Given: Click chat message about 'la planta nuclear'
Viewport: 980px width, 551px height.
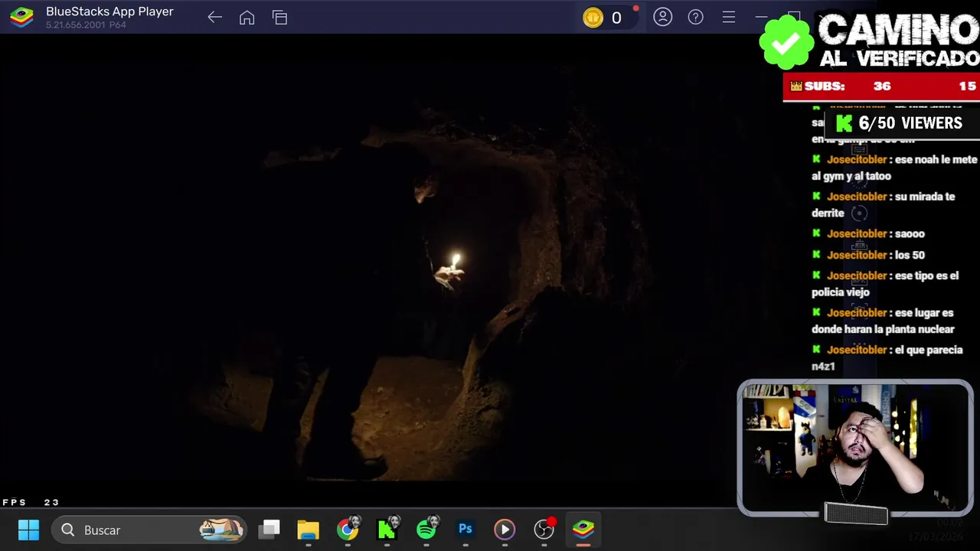Looking at the screenshot, I should (883, 321).
